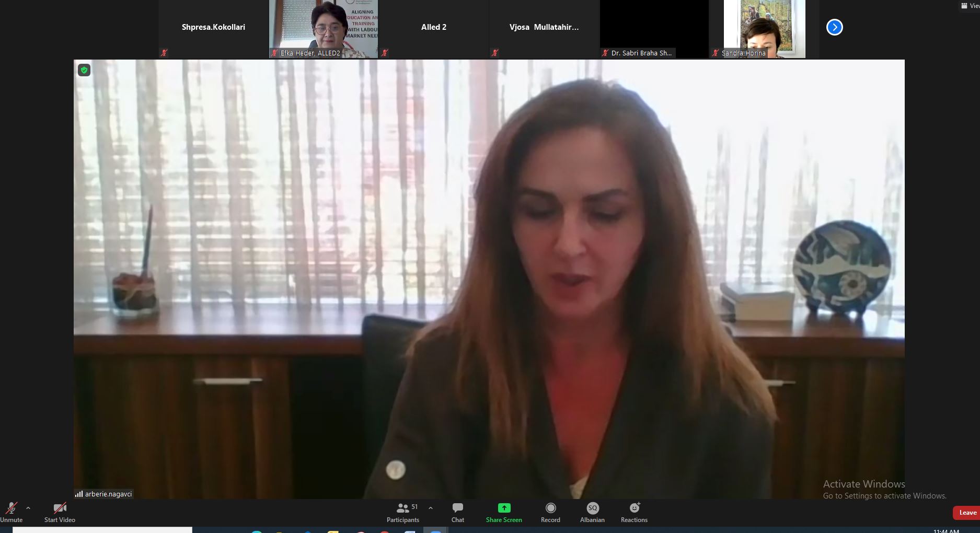Viewport: 980px width, 533px height.
Task: Open the Participants list
Action: [x=403, y=512]
